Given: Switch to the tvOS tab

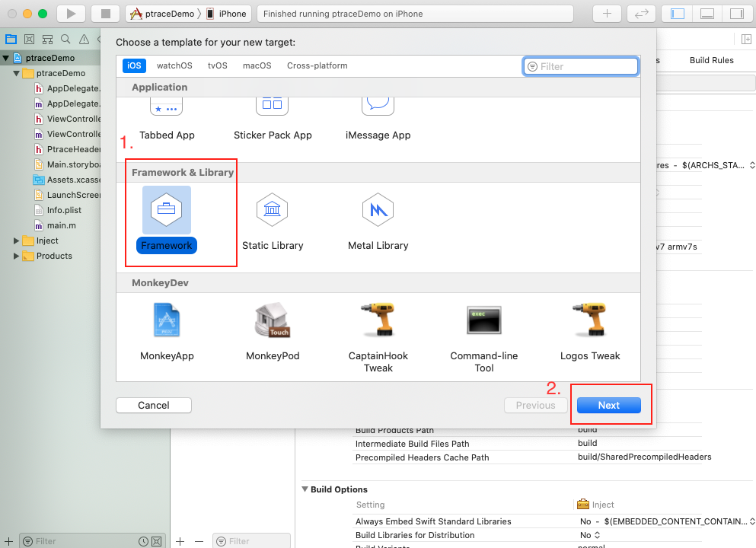Looking at the screenshot, I should pos(218,65).
